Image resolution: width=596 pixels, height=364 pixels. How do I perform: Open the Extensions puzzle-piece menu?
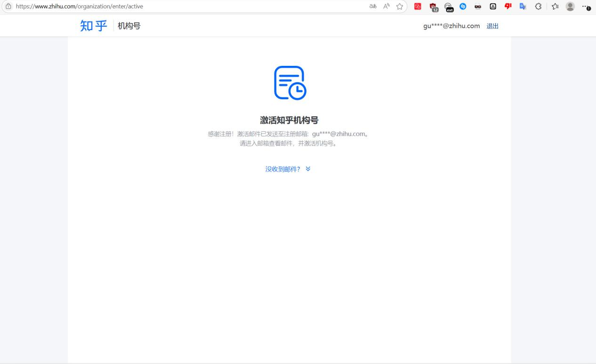539,7
